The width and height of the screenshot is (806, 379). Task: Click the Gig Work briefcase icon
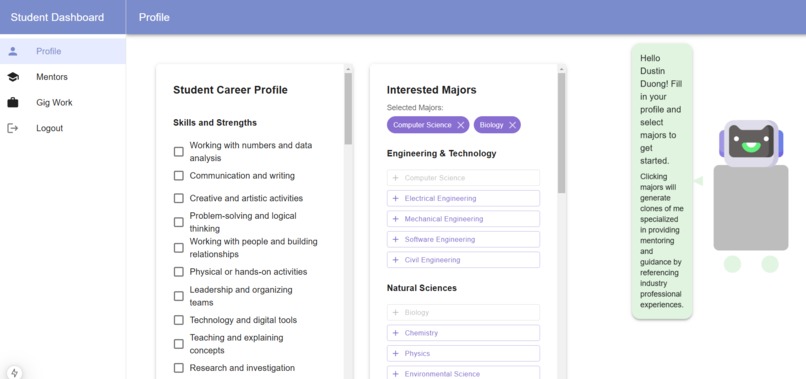point(13,102)
